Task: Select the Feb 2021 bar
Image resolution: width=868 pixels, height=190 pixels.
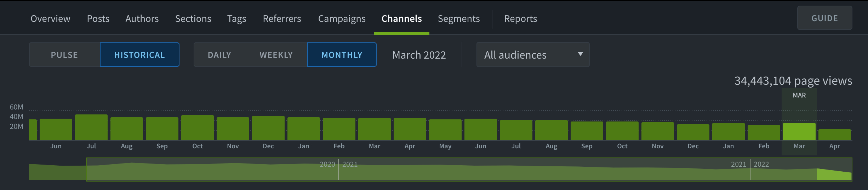Action: tap(339, 129)
